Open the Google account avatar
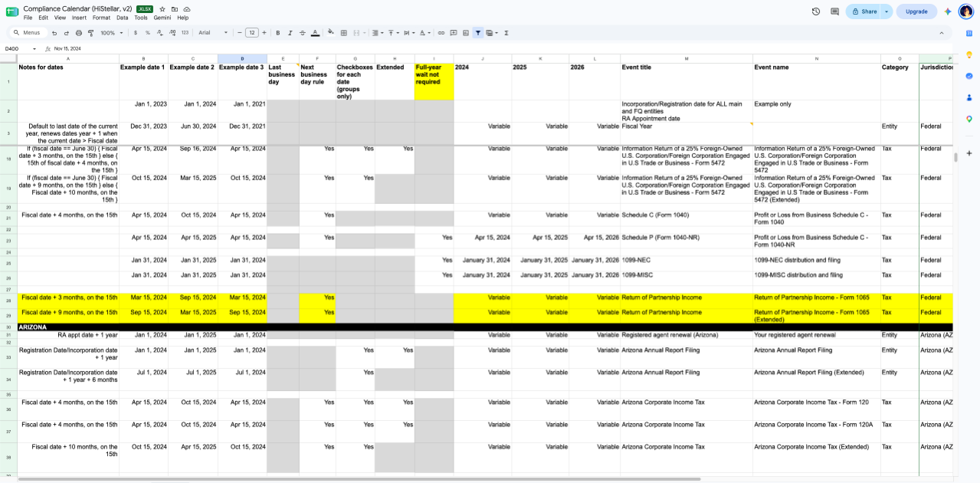The height and width of the screenshot is (483, 980). coord(966,11)
